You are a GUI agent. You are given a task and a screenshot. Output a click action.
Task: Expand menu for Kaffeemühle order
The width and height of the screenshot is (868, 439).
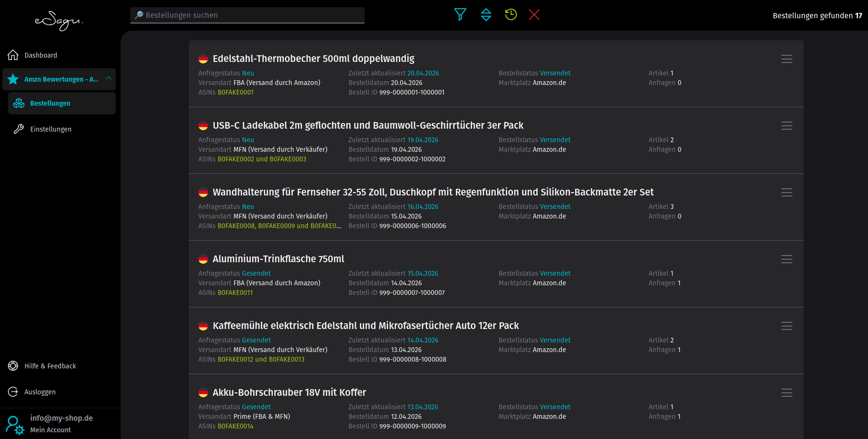pos(786,326)
